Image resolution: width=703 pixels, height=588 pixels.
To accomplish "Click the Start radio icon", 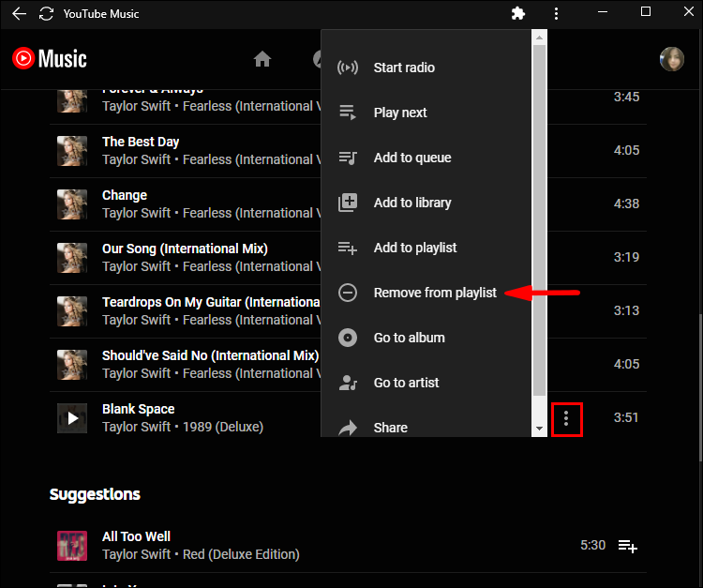I will click(x=348, y=68).
